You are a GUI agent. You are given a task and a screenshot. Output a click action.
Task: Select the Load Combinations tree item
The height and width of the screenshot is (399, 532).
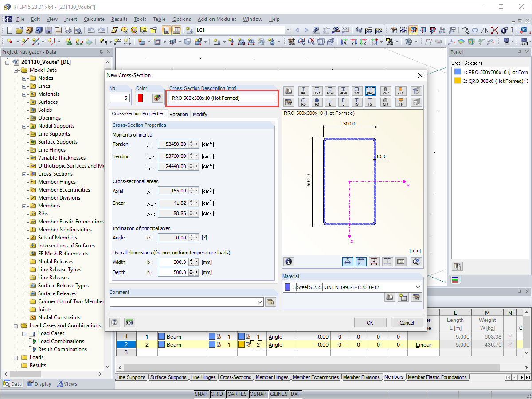pyautogui.click(x=61, y=341)
